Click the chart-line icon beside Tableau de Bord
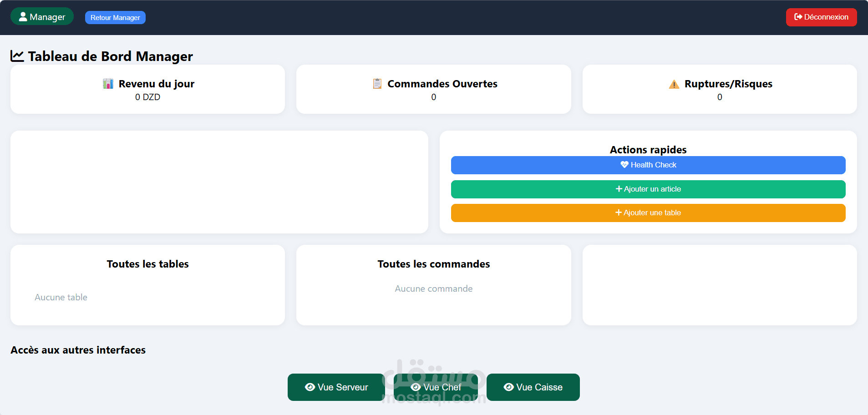This screenshot has width=868, height=415. point(17,56)
